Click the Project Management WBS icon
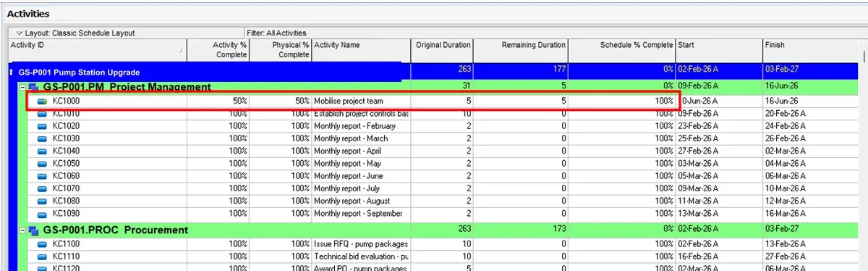Image resolution: width=868 pixels, height=271 pixels. point(34,87)
